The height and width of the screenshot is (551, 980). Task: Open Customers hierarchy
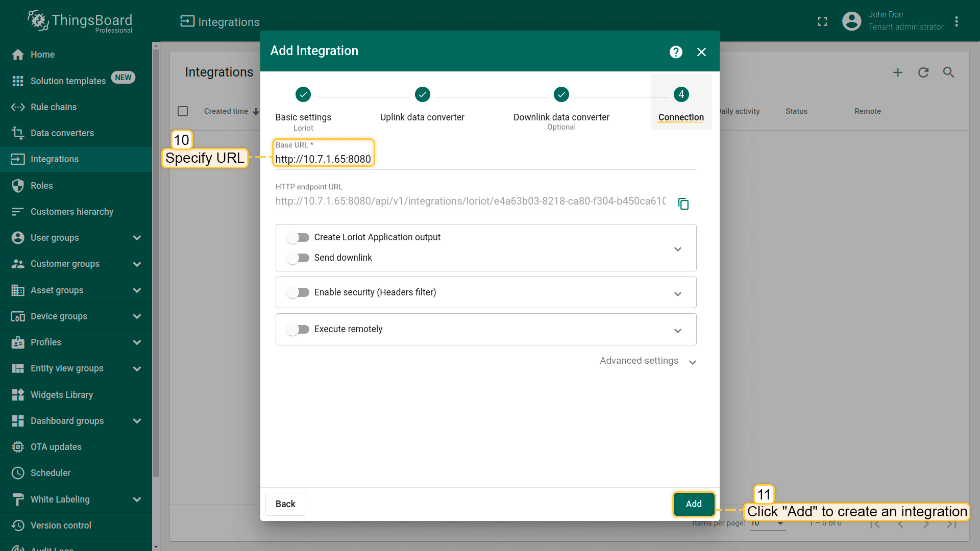(x=76, y=212)
